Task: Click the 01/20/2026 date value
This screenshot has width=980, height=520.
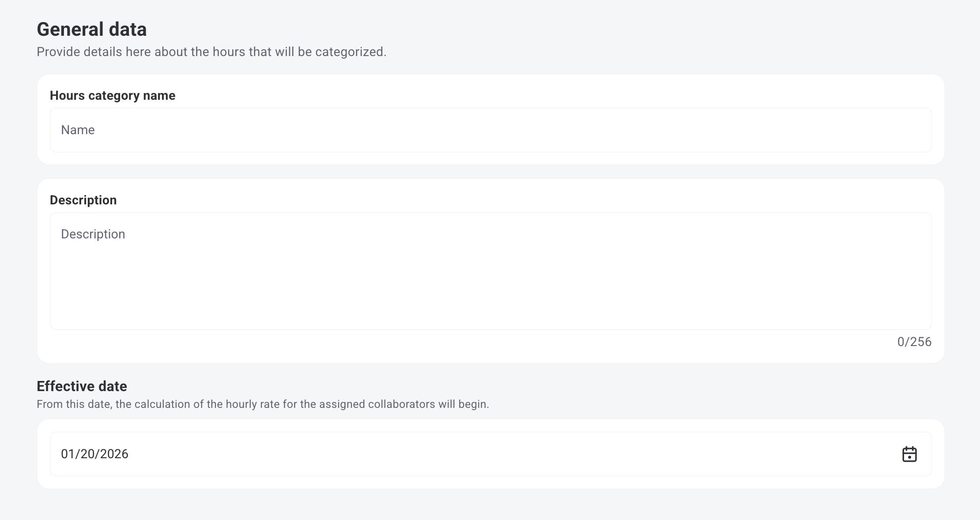Action: point(94,454)
